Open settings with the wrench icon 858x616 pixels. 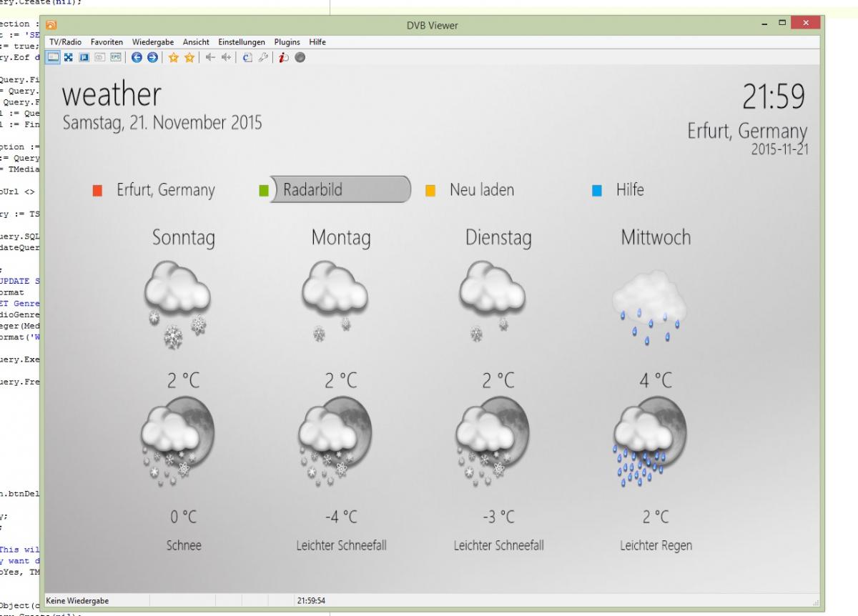(262, 57)
